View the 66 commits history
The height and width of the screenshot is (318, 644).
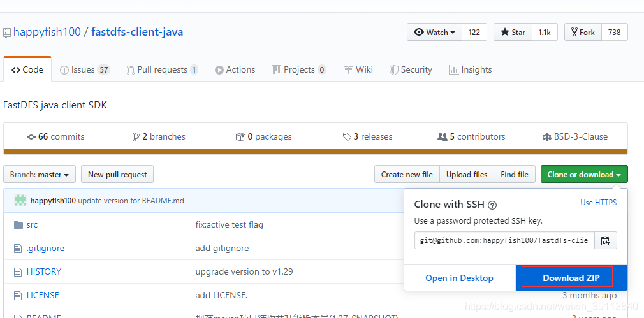point(55,136)
